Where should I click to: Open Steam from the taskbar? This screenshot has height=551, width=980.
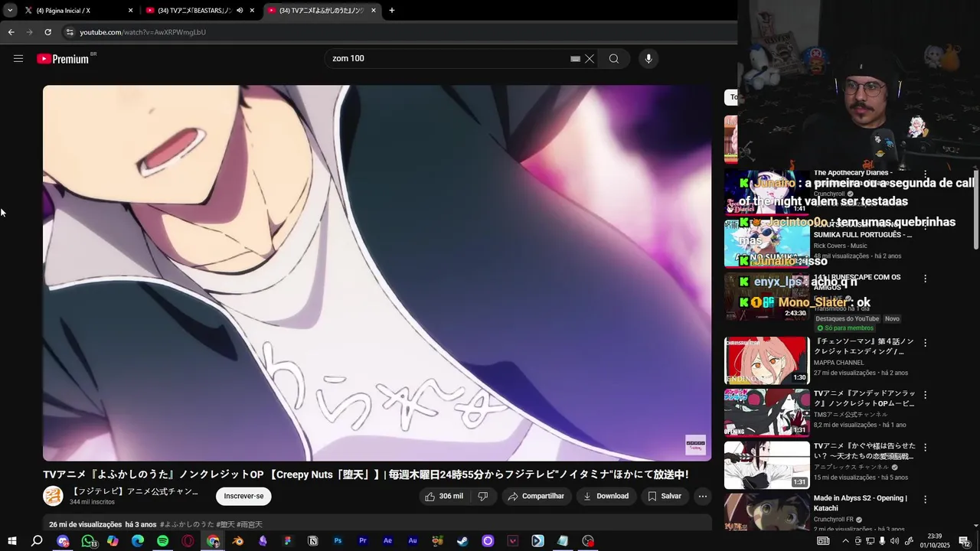pos(462,541)
